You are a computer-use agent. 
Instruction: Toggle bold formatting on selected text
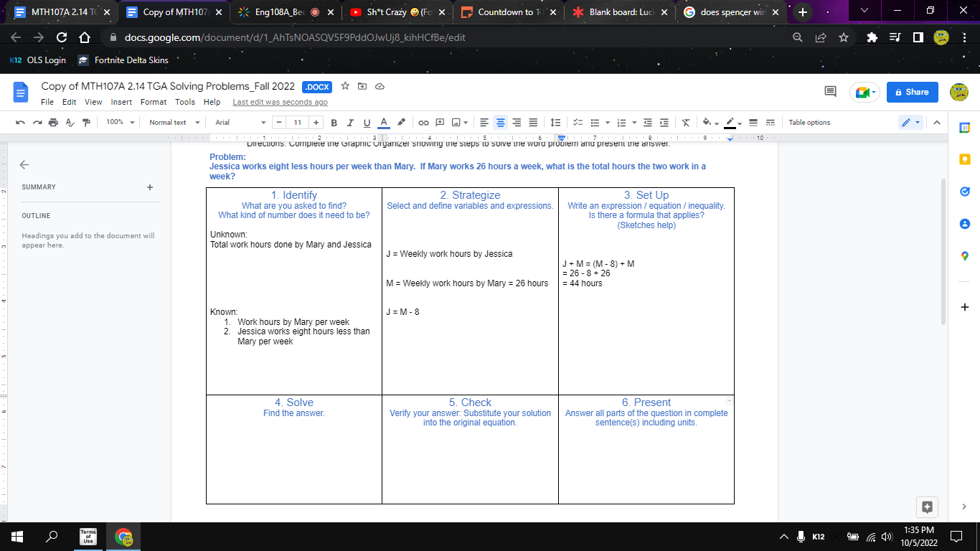[x=333, y=122]
